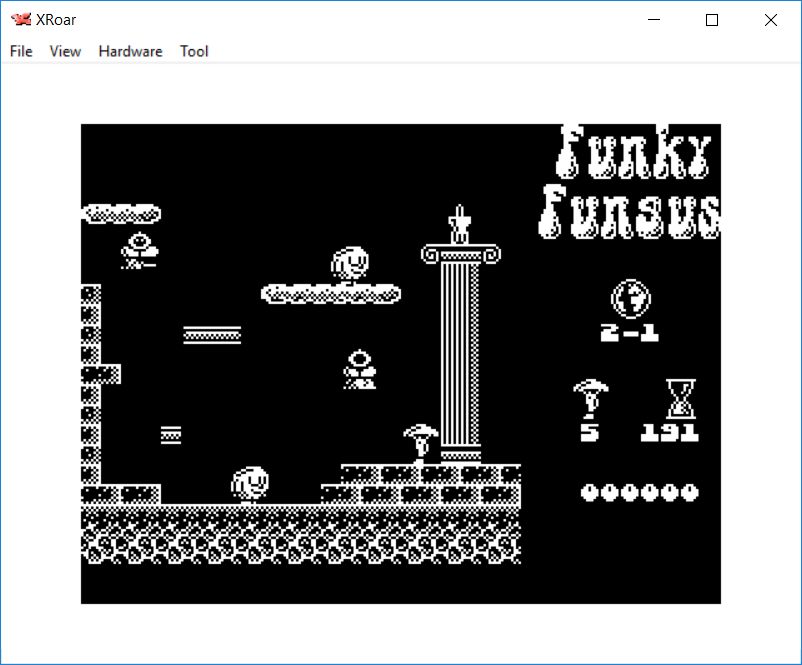
Task: Open the File menu
Action: pyautogui.click(x=21, y=51)
